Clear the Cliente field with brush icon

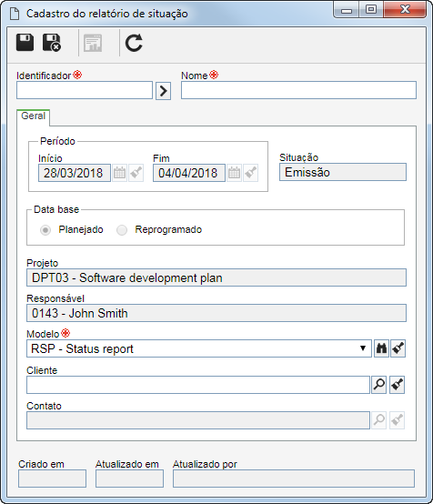[x=397, y=385]
